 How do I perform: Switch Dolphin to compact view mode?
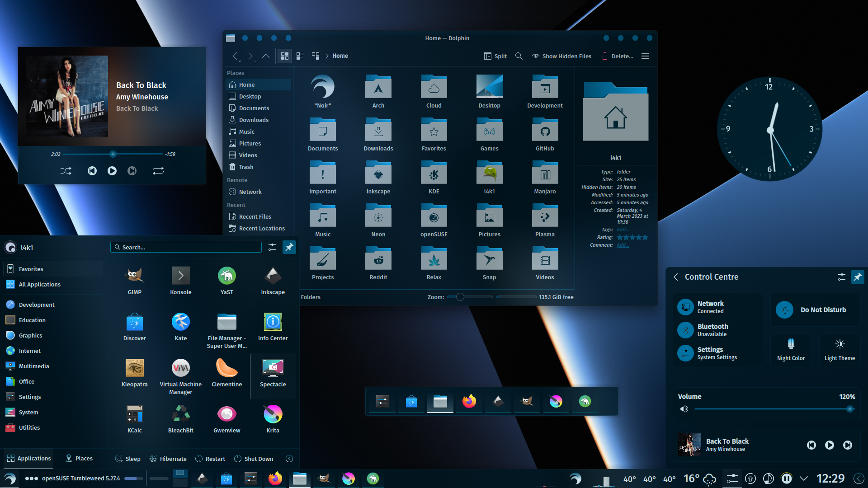tap(300, 56)
